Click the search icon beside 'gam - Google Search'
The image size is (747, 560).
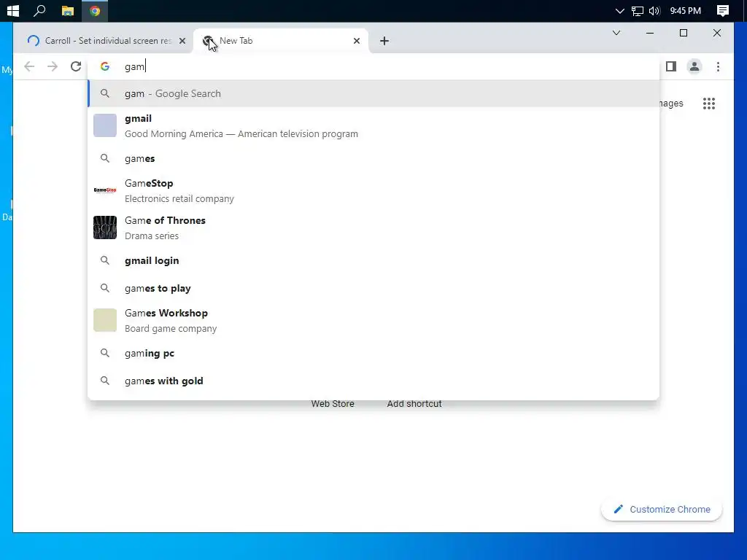point(105,93)
